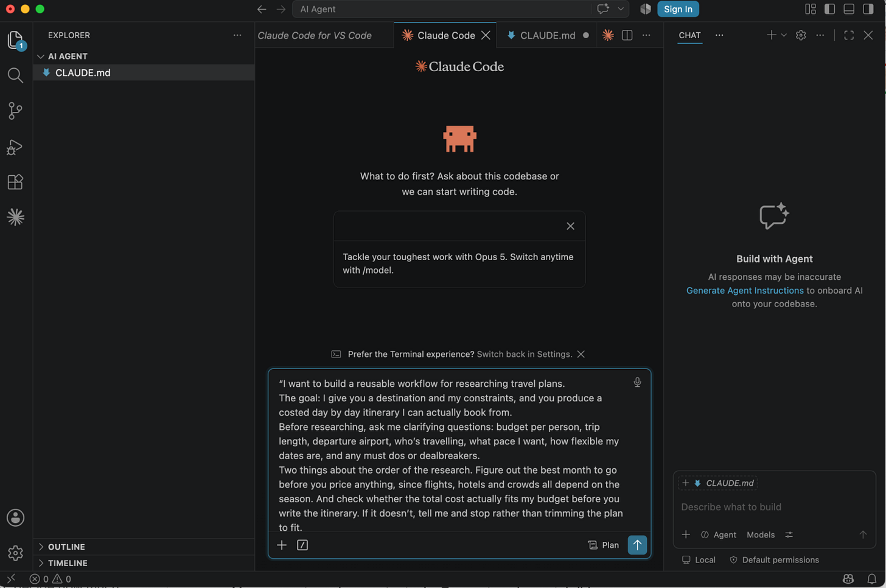Toggle Plan mode in Claude Code

(x=603, y=545)
